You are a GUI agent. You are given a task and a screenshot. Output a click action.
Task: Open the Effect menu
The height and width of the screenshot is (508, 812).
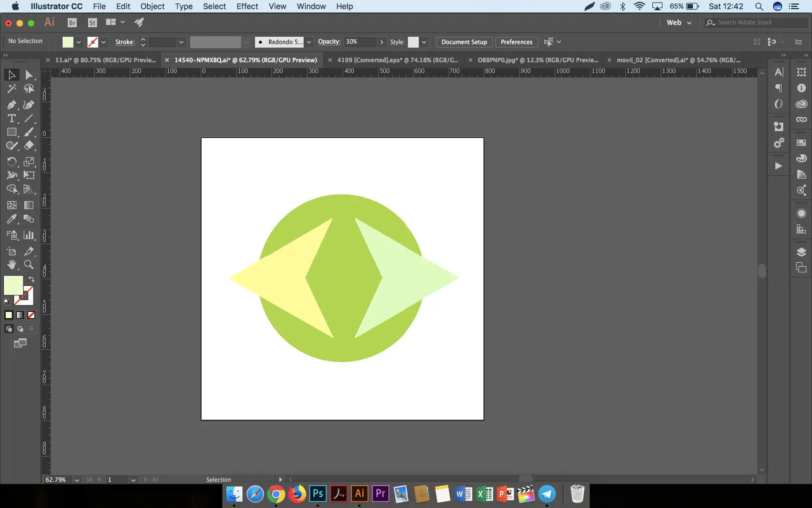tap(247, 6)
